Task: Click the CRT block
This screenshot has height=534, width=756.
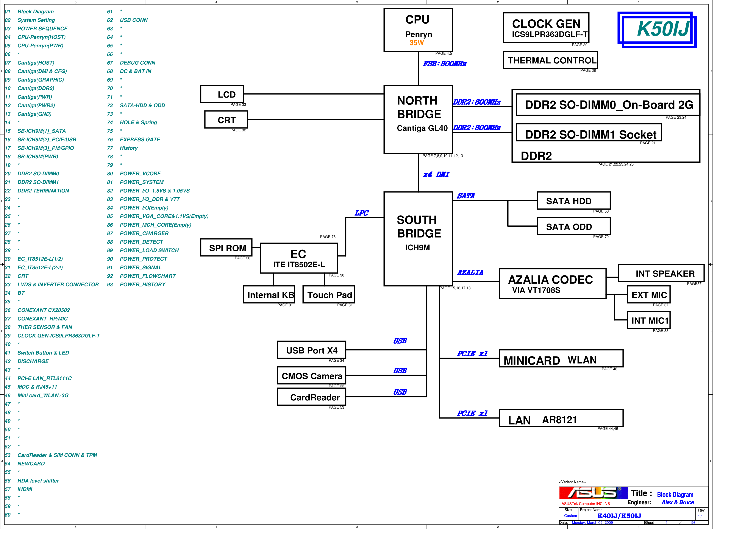Action: click(x=226, y=119)
